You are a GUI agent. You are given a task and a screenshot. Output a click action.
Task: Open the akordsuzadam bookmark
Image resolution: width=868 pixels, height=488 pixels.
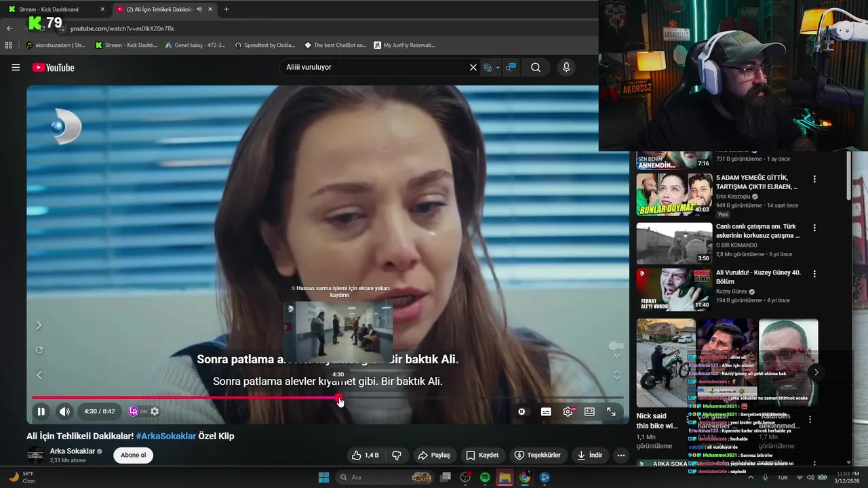point(56,45)
